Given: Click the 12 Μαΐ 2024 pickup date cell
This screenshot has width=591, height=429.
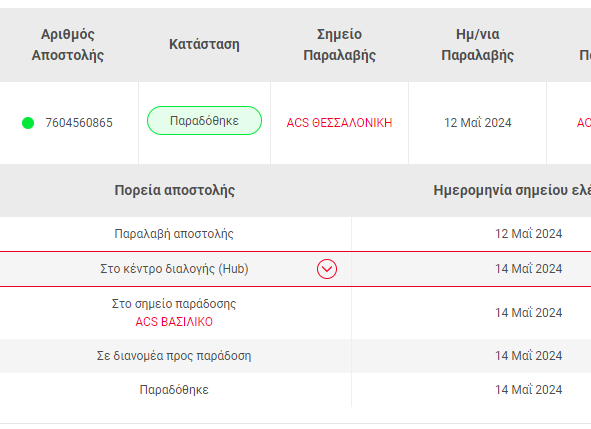Looking at the screenshot, I should [x=478, y=123].
